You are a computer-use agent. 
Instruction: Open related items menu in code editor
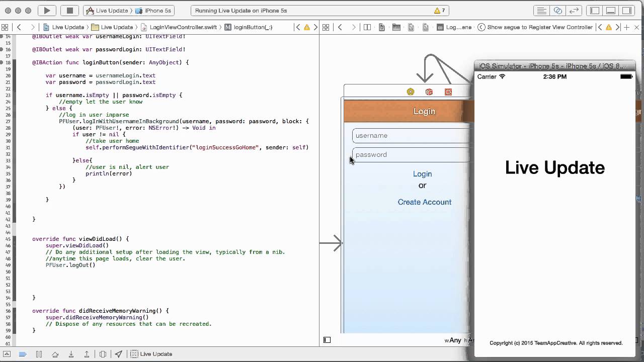click(5, 27)
